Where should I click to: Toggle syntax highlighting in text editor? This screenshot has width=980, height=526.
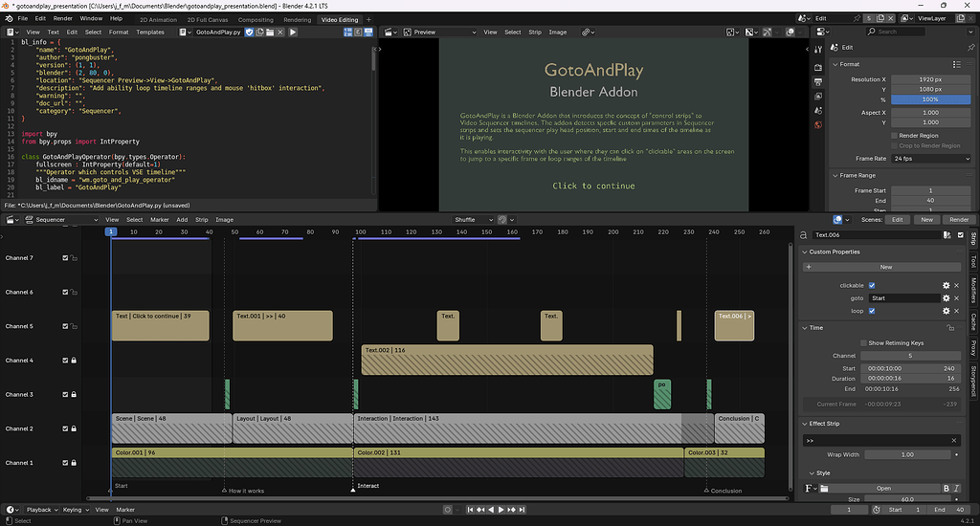tap(368, 32)
